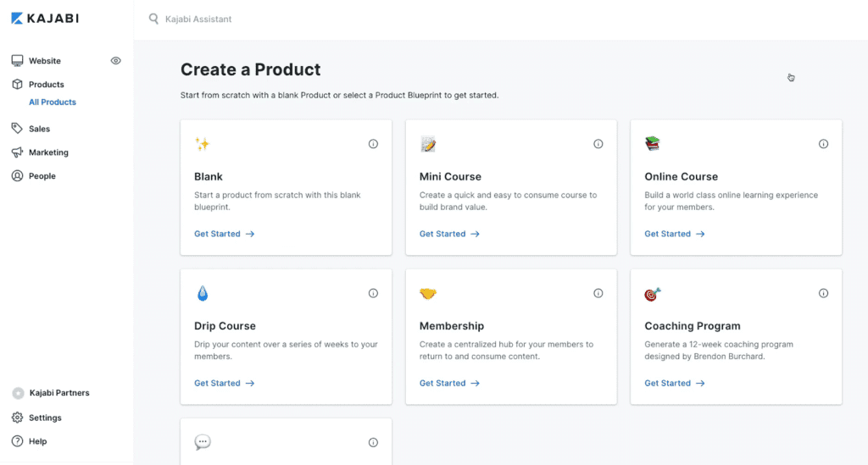This screenshot has height=465, width=868.
Task: Click the Marketing megaphone icon
Action: click(17, 152)
